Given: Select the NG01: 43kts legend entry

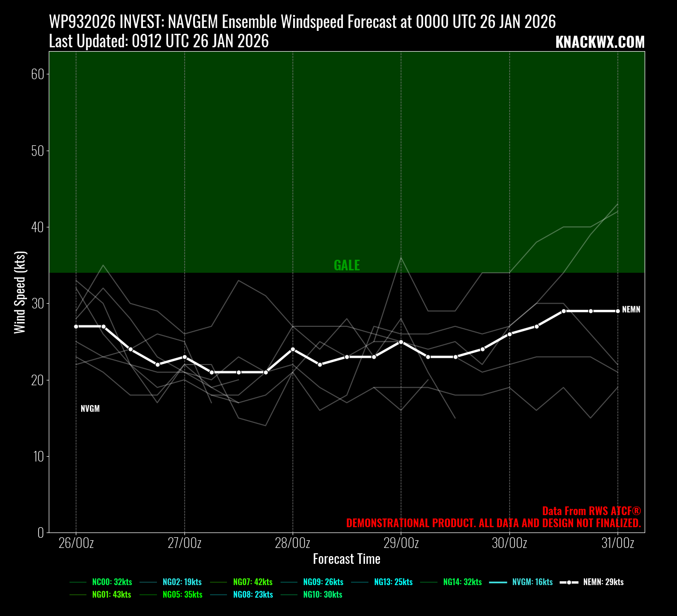Looking at the screenshot, I should [112, 595].
